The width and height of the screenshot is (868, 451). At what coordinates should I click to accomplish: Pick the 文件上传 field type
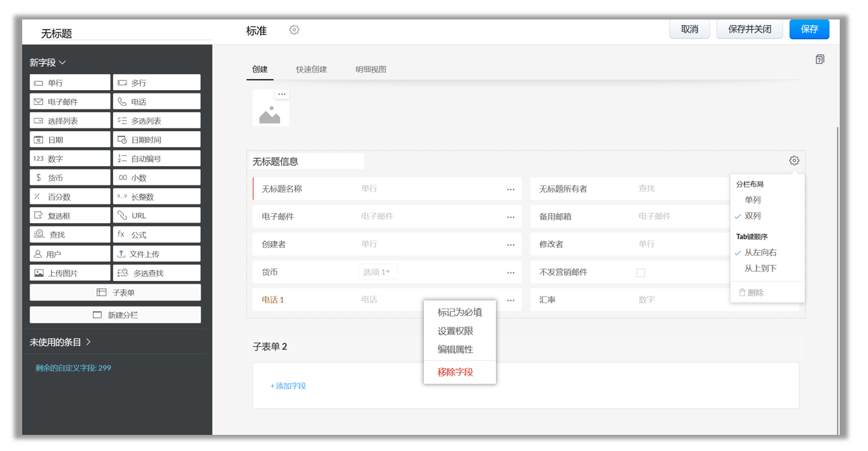click(156, 254)
